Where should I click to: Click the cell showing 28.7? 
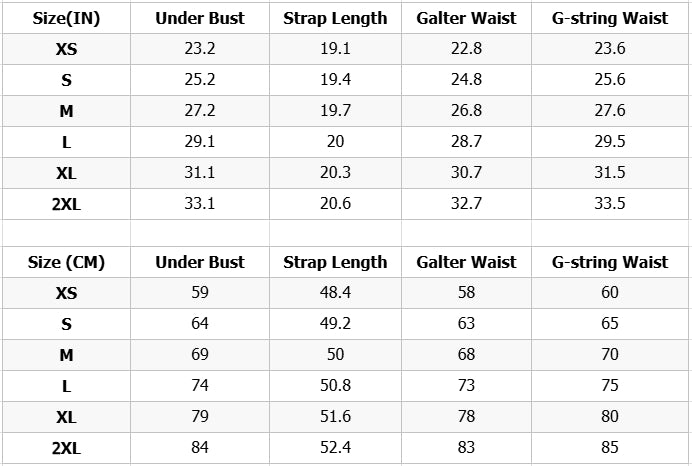click(466, 142)
